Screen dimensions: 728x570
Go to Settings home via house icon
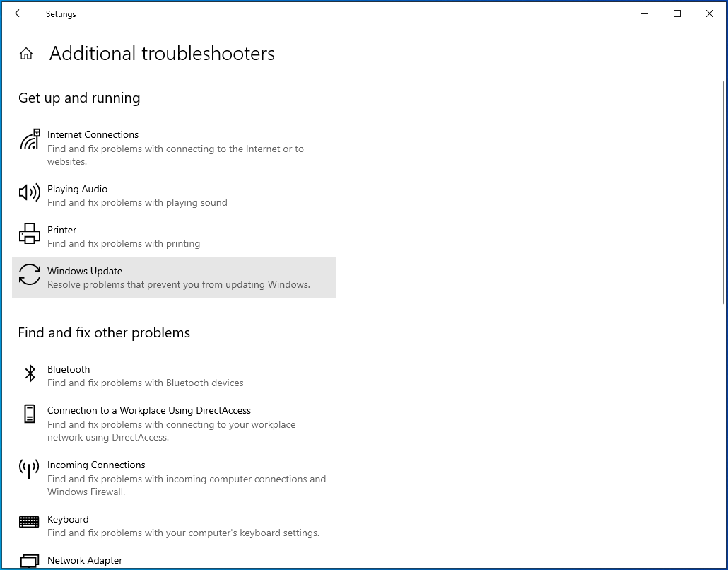[x=26, y=54]
